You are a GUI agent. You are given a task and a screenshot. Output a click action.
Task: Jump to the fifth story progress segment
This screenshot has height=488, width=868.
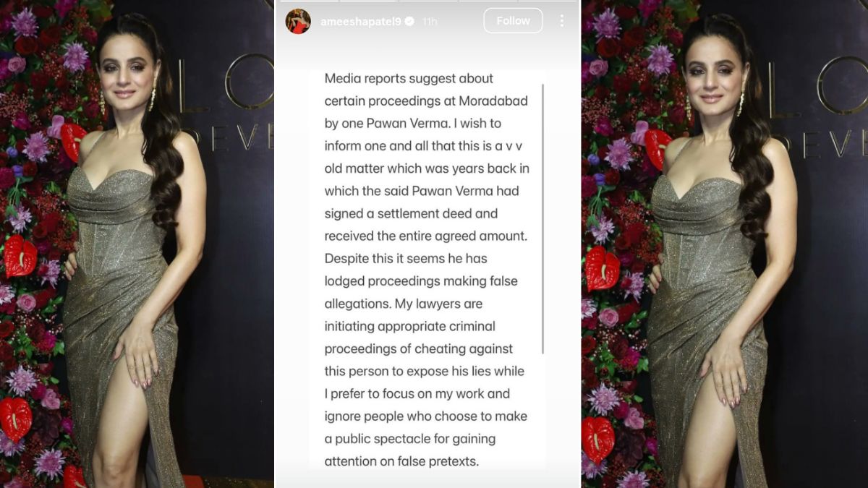548,1
